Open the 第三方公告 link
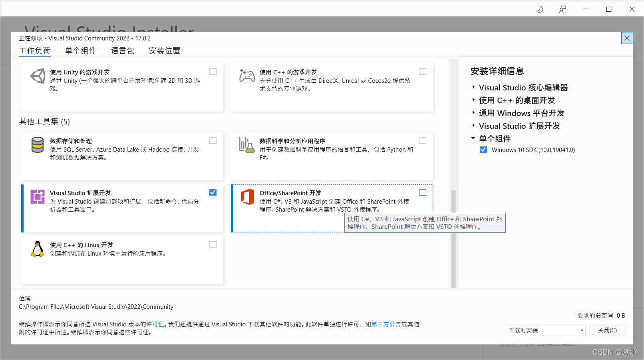The image size is (644, 360). click(386, 324)
